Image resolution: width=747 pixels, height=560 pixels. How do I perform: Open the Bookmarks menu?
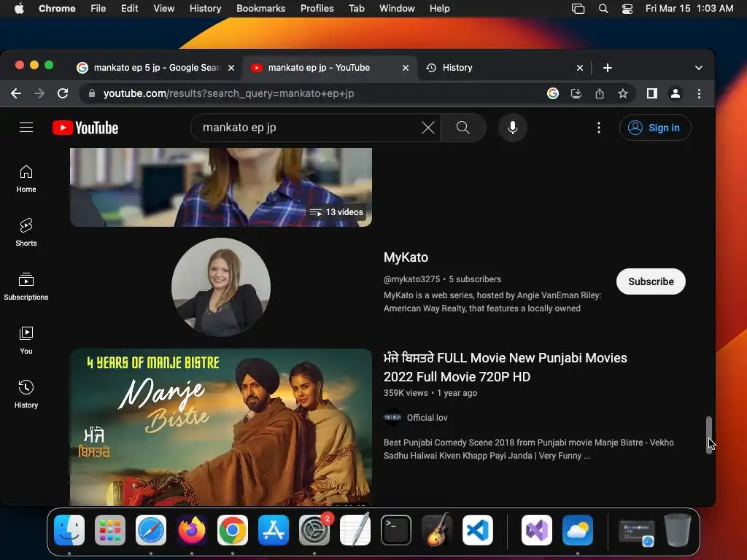[260, 8]
